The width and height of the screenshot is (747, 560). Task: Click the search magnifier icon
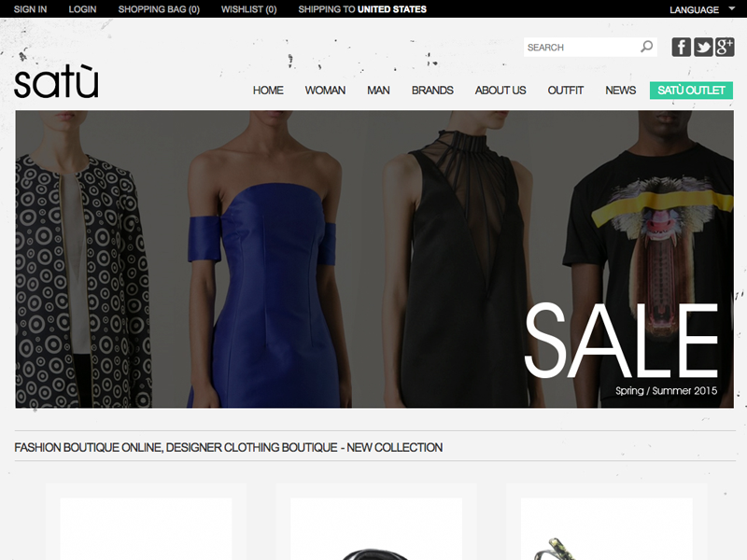(x=646, y=47)
